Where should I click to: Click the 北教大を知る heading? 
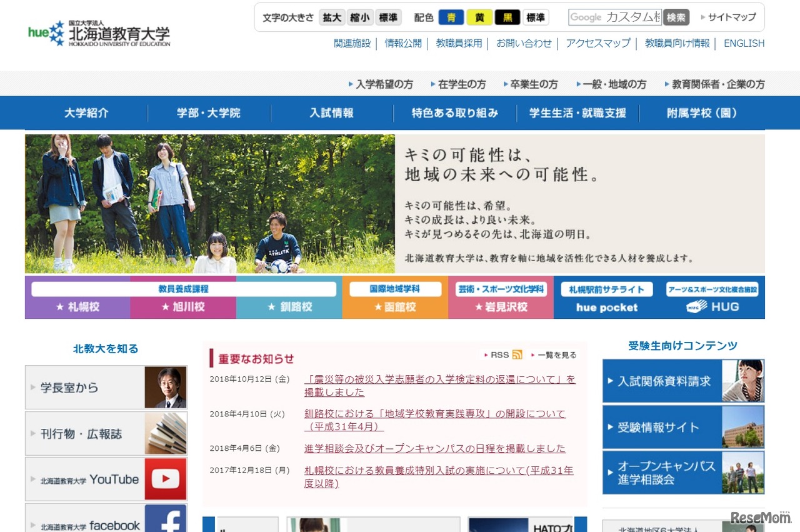tap(106, 349)
